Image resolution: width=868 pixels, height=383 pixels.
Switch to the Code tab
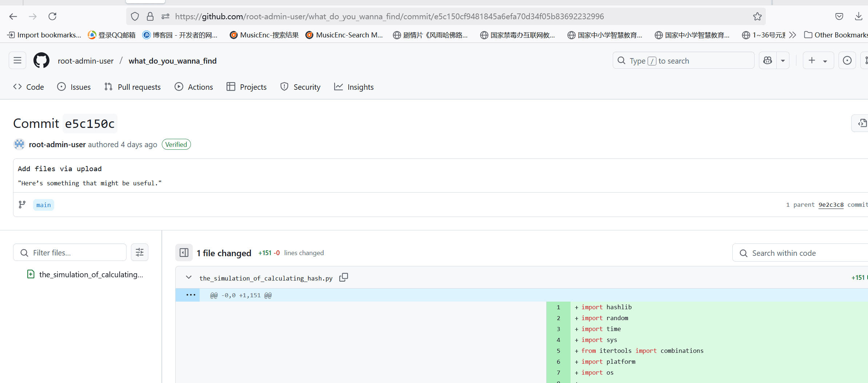click(29, 87)
